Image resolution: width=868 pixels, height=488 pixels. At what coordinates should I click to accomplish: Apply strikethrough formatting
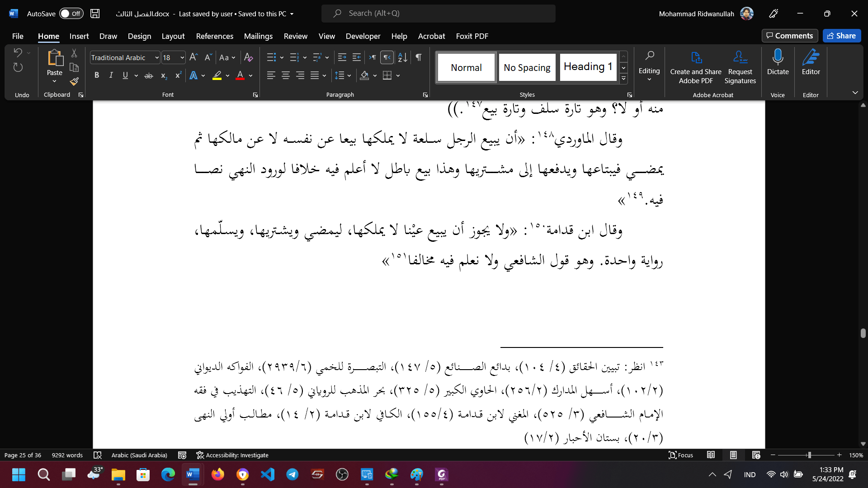pyautogui.click(x=148, y=75)
